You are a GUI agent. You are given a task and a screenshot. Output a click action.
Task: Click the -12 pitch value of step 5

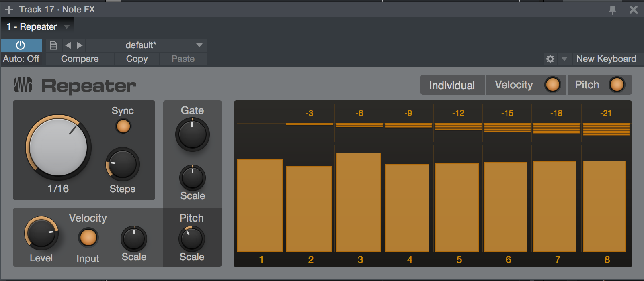[458, 113]
